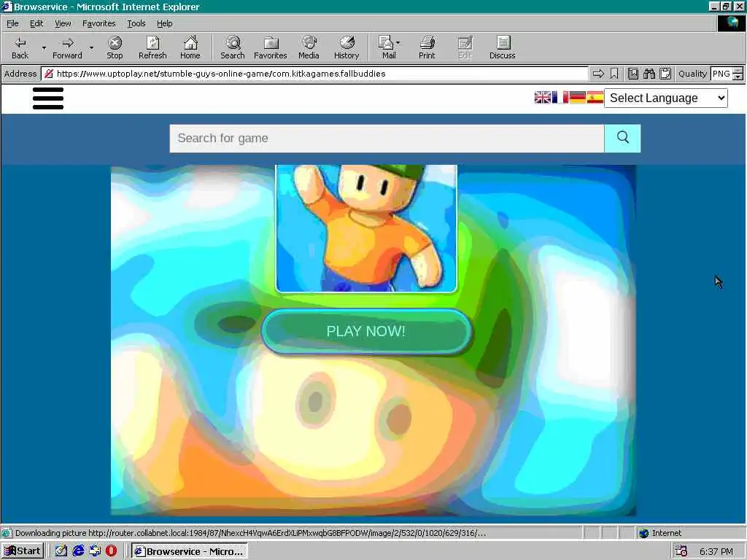This screenshot has width=747, height=560.
Task: Open the Help menu
Action: coord(164,23)
